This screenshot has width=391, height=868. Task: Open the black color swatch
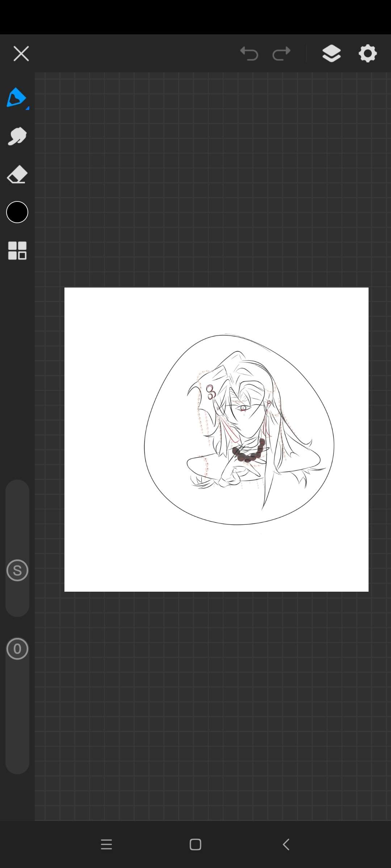[17, 212]
